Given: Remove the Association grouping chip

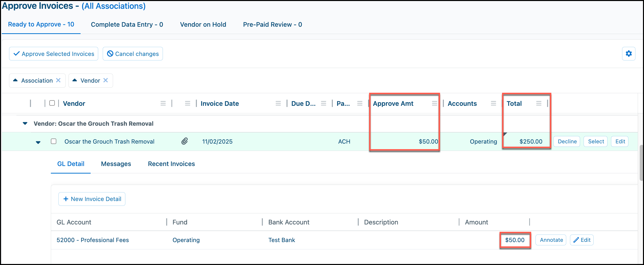Looking at the screenshot, I should click(x=58, y=80).
